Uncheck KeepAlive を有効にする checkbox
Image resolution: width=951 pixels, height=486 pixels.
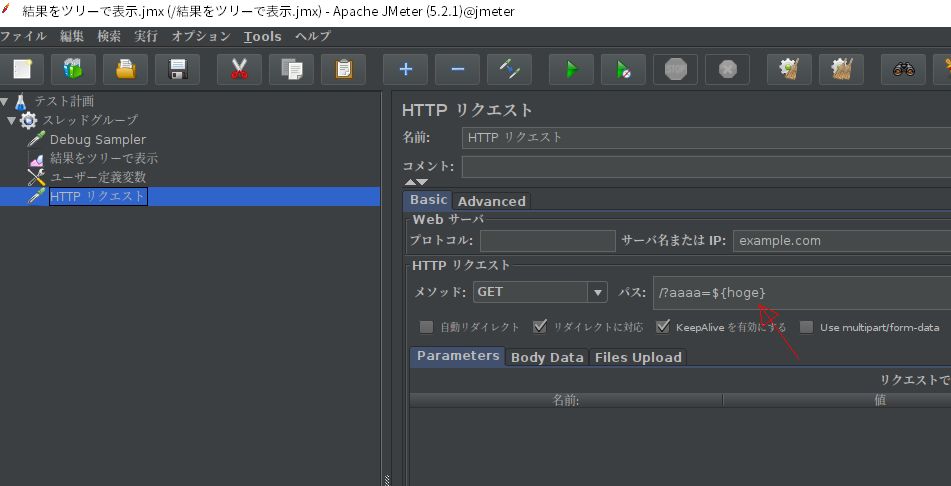coord(663,327)
